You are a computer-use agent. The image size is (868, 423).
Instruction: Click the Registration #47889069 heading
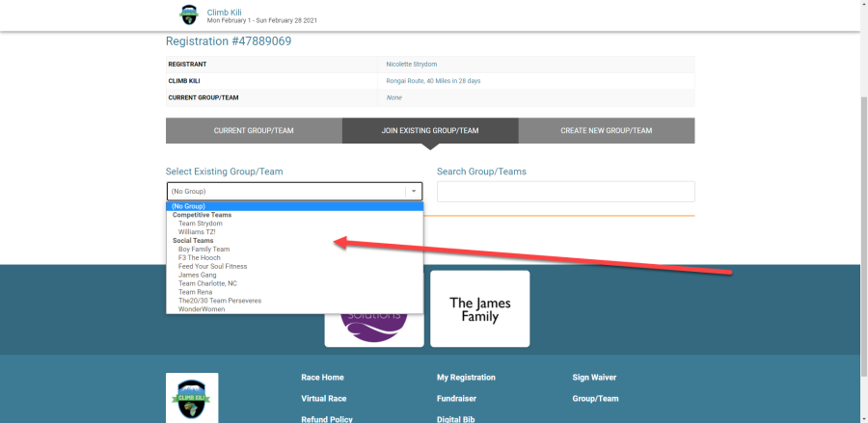point(228,41)
